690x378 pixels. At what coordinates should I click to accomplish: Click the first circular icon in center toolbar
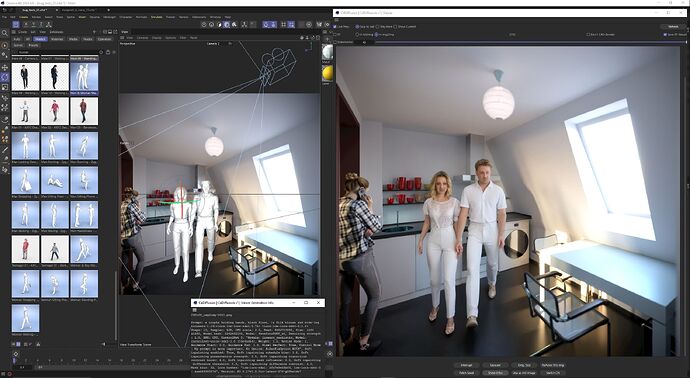[204, 24]
